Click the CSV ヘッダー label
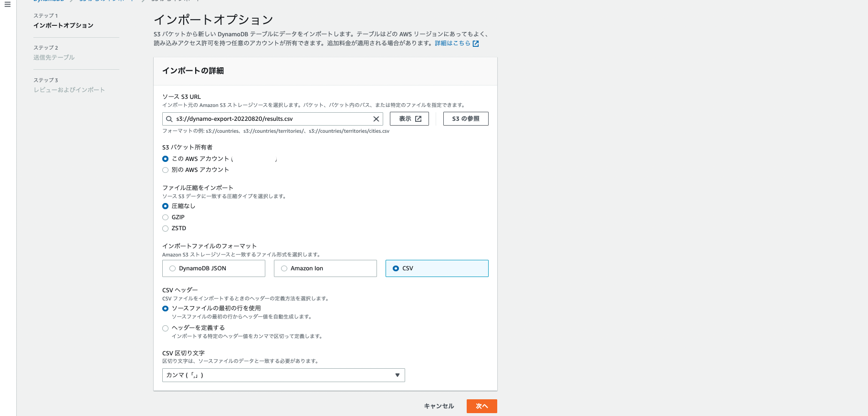The width and height of the screenshot is (868, 416). coord(180,290)
